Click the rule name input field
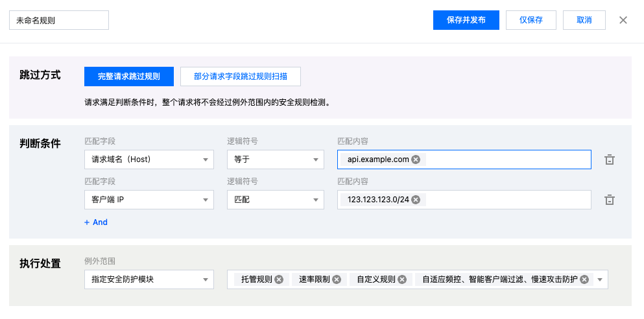 (59, 20)
